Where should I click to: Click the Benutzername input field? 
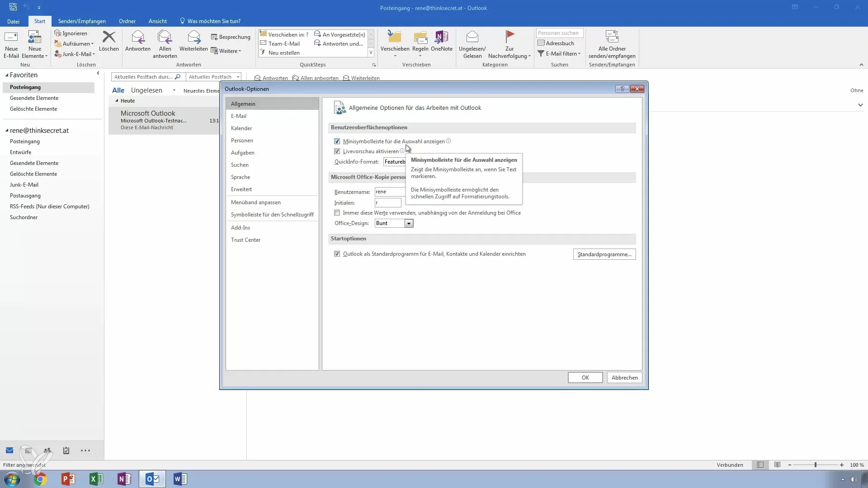coord(390,192)
